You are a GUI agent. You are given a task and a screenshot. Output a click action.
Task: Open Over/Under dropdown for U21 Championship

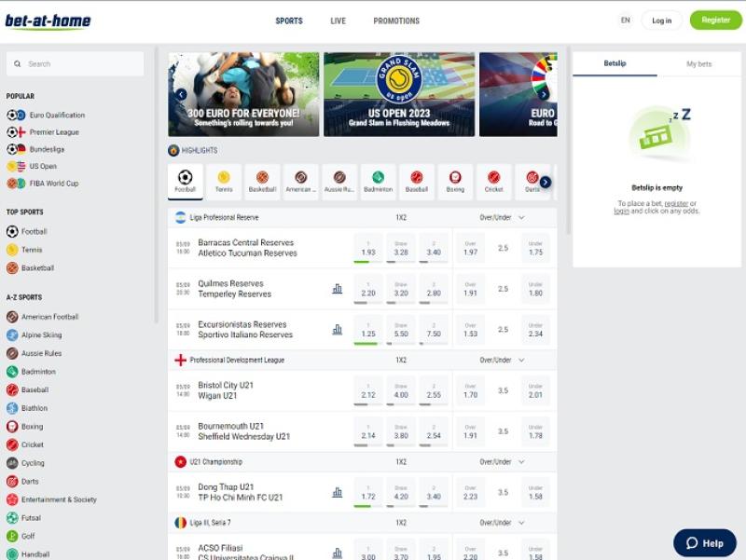[521, 462]
